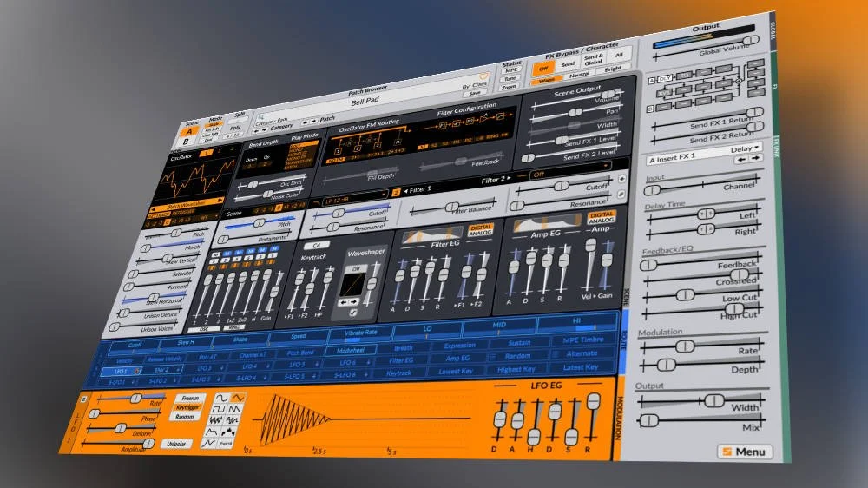Click the Waveshaper previous/next arrows box
This screenshot has width=868, height=488.
pos(348,302)
